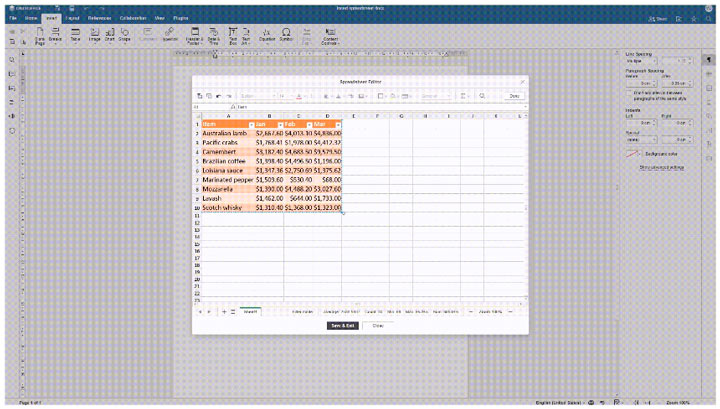Click the Table insert icon
720x409 pixels.
75,34
